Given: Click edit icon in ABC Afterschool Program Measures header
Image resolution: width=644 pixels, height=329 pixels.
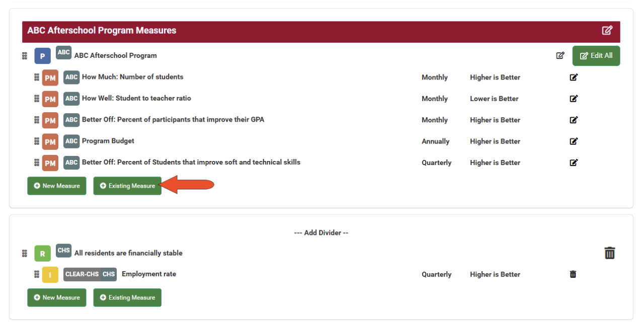Looking at the screenshot, I should pos(607,30).
